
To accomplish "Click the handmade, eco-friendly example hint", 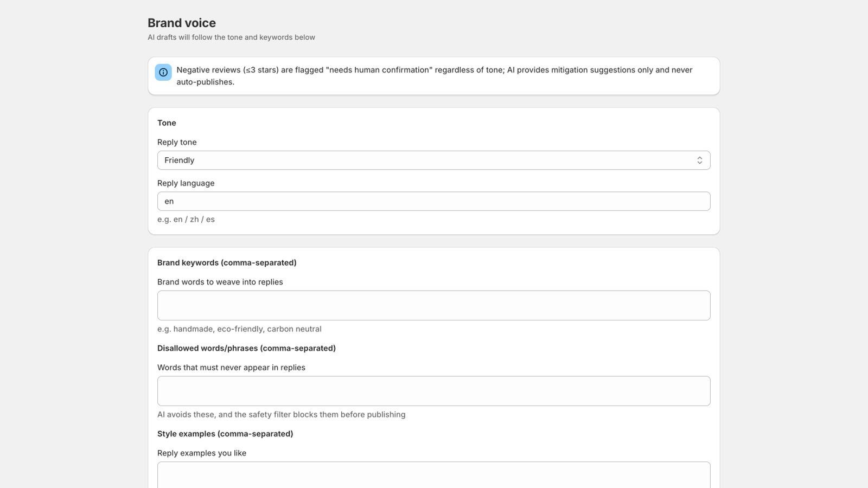I will 239,329.
